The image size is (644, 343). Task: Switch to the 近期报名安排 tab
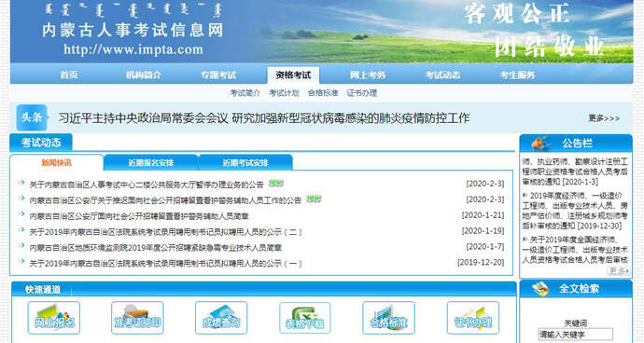pyautogui.click(x=150, y=162)
